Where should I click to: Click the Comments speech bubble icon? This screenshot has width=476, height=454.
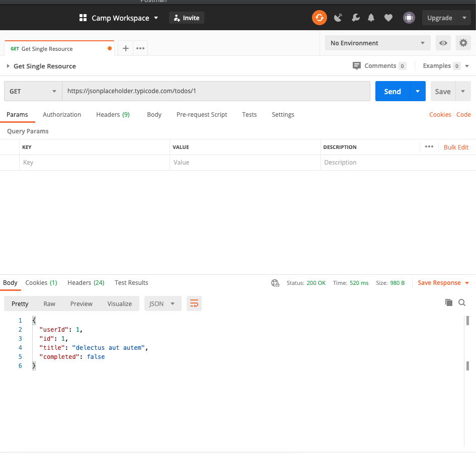(357, 65)
